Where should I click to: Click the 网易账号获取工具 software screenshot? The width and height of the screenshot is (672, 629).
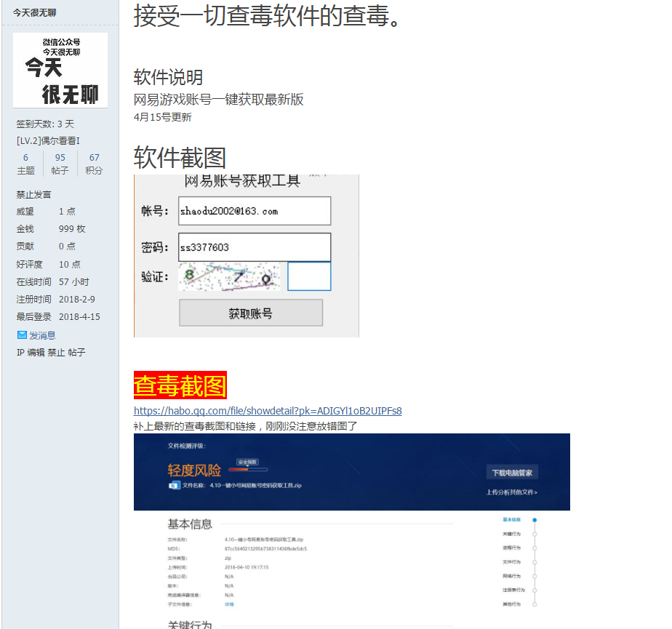pos(247,256)
